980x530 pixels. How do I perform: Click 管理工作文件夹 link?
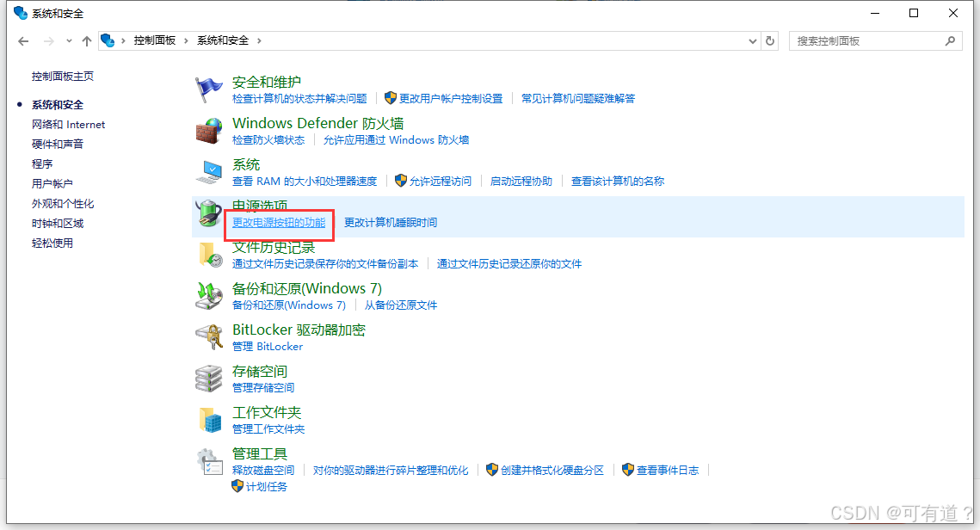pos(268,428)
